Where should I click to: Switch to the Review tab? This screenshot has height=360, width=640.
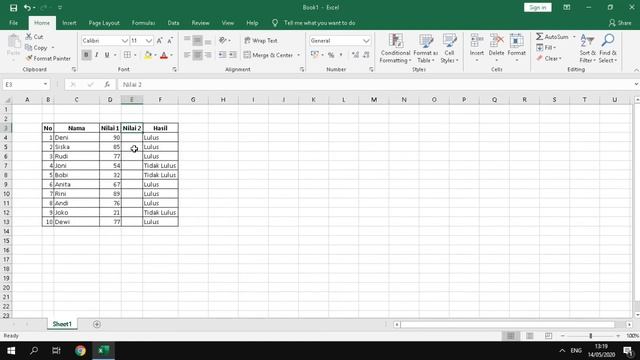(200, 23)
